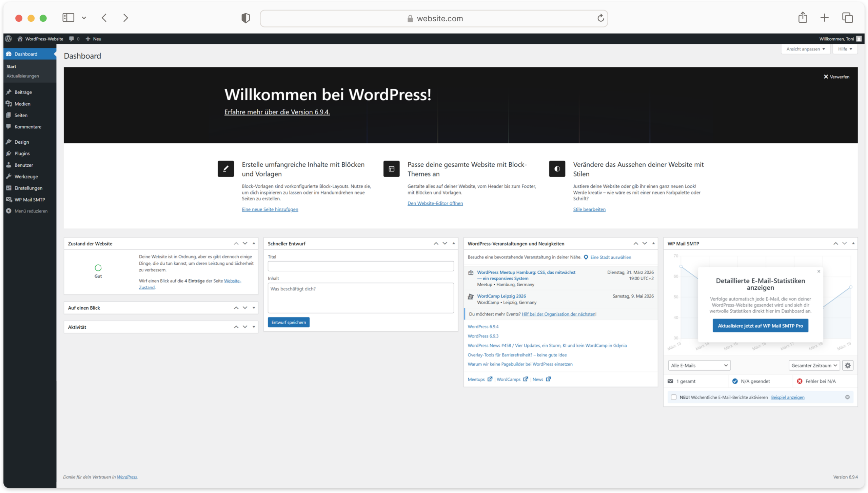The height and width of the screenshot is (493, 868).
Task: Click the half-circle styles icon
Action: [557, 169]
